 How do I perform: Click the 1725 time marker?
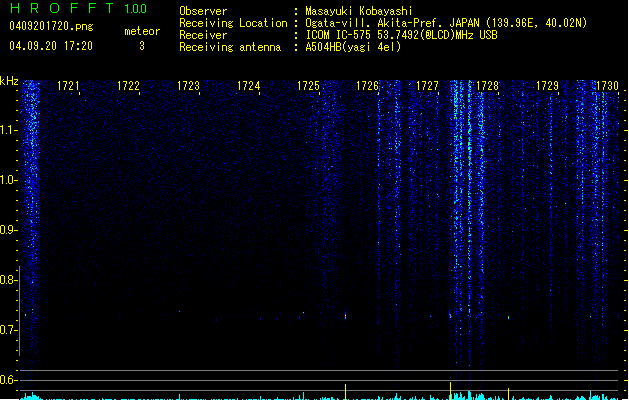(x=308, y=86)
